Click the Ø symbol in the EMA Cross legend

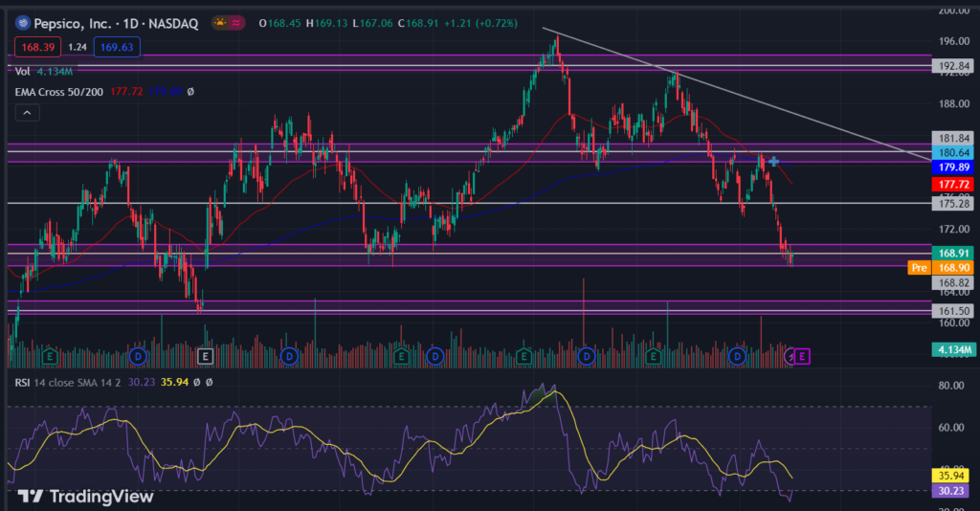190,92
